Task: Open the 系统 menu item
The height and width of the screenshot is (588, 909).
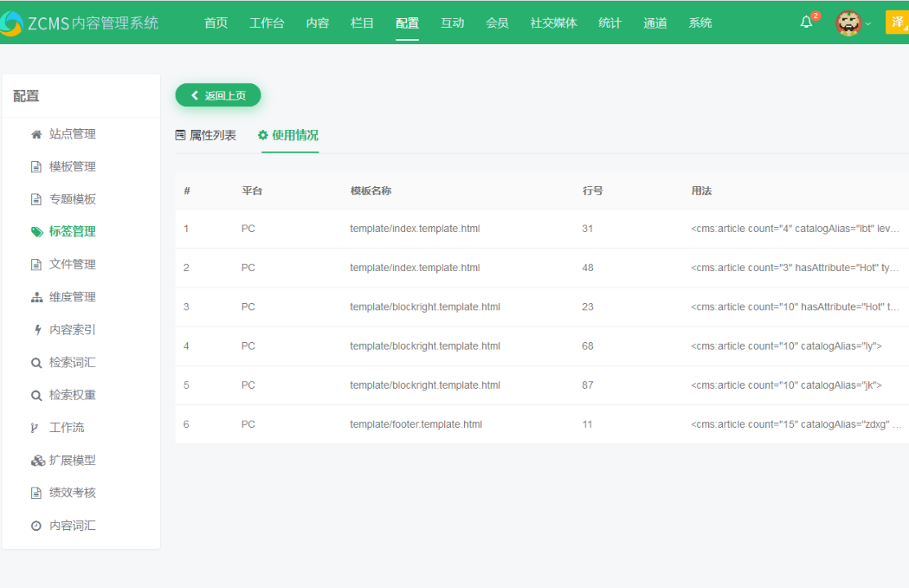Action: click(700, 22)
